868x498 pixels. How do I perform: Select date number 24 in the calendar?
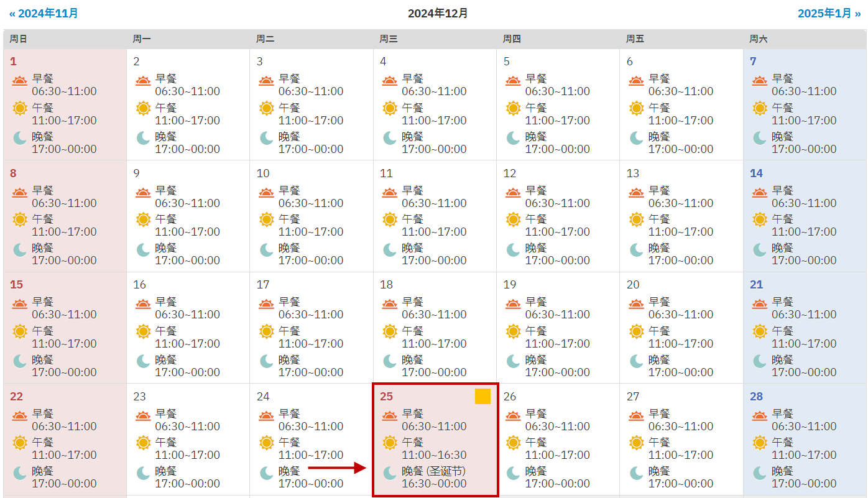(263, 397)
